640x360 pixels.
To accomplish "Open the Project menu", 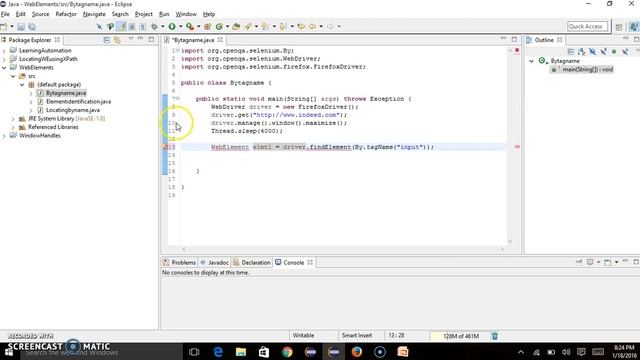I will pyautogui.click(x=144, y=14).
